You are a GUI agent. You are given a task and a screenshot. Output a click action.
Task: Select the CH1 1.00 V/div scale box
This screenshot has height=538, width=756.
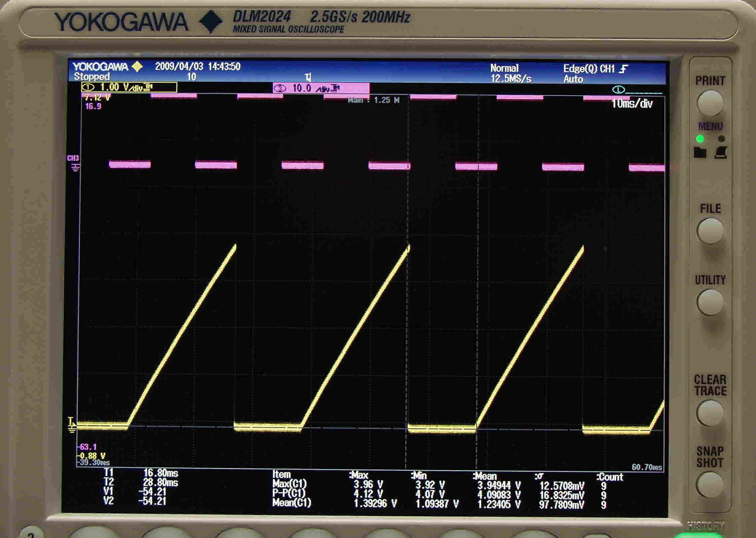[x=129, y=88]
